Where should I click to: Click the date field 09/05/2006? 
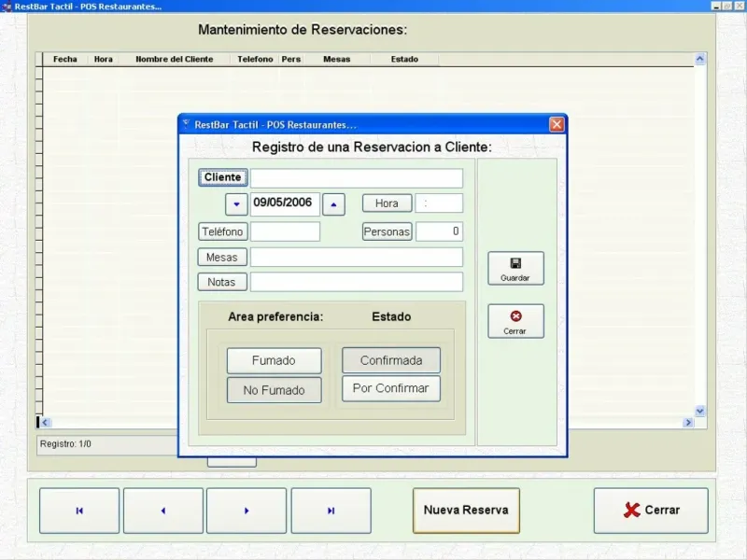coord(285,204)
